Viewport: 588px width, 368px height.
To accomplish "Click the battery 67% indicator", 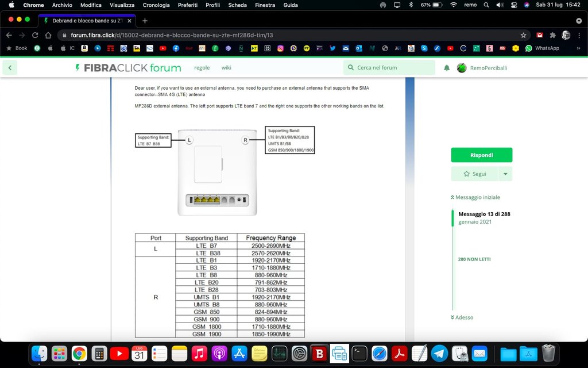I will [x=432, y=5].
